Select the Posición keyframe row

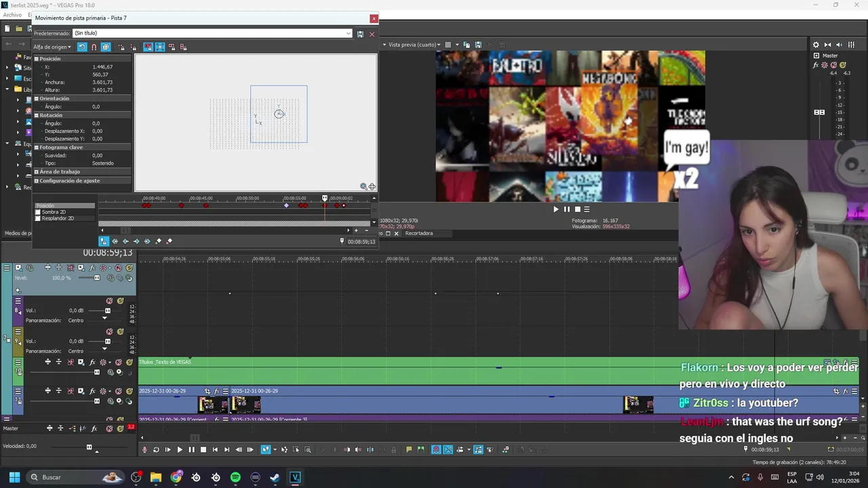(x=64, y=205)
